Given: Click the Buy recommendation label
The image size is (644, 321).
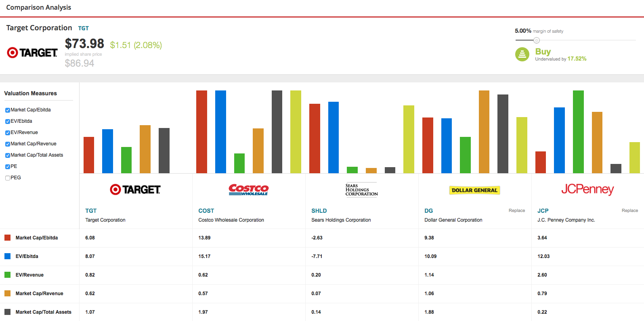Looking at the screenshot, I should click(x=543, y=52).
